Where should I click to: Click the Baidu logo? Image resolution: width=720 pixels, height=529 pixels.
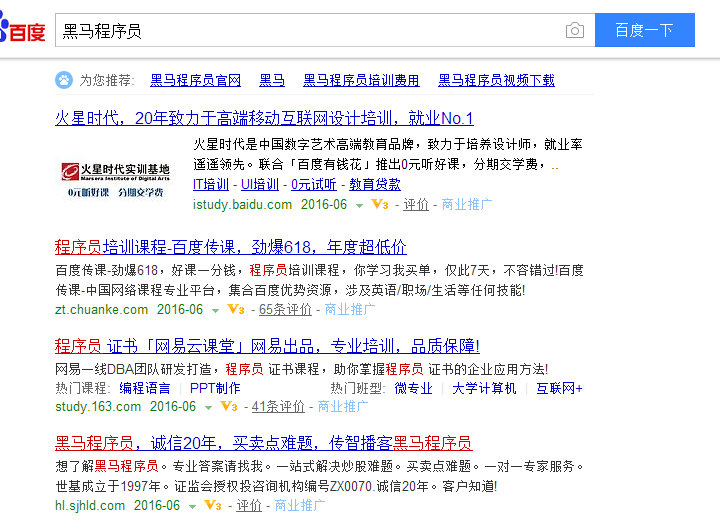(x=22, y=30)
